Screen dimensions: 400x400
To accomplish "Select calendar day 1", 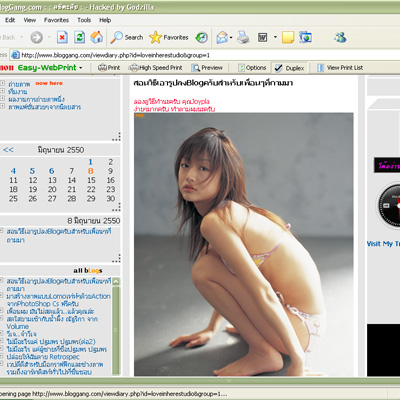I will (x=90, y=162).
